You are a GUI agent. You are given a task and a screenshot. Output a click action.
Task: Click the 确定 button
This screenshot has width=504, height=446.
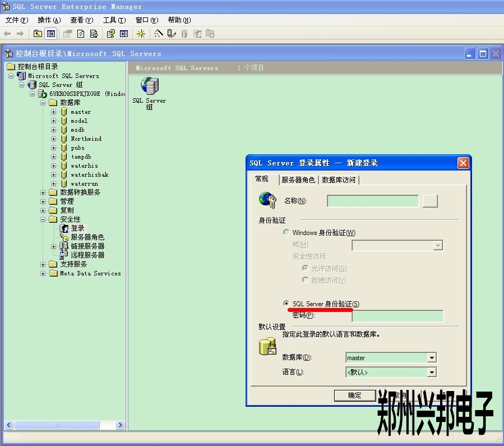point(354,395)
